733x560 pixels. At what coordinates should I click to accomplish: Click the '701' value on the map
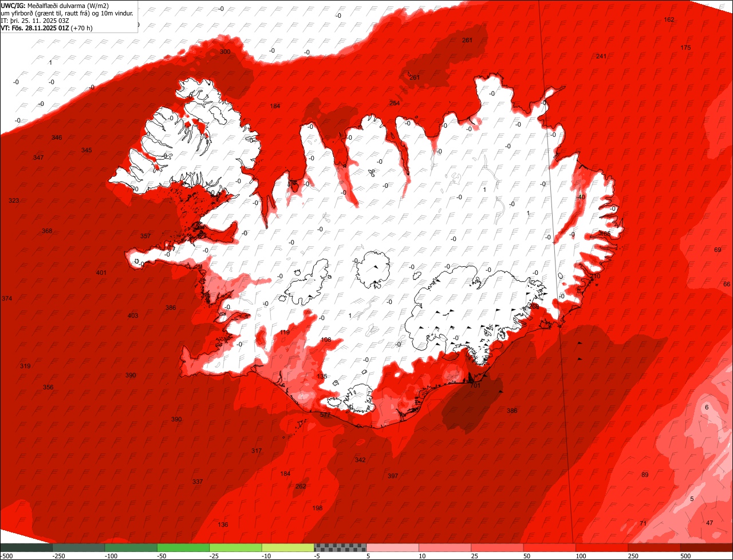475,385
